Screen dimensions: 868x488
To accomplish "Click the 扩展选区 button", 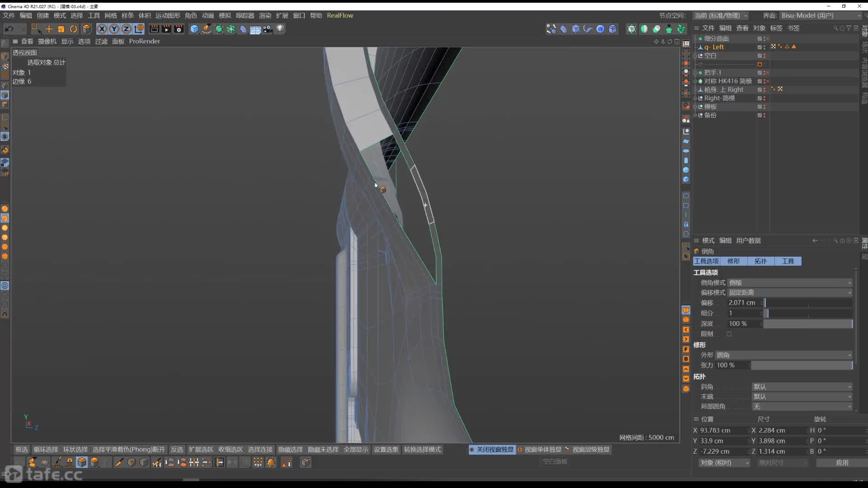I will 201,450.
